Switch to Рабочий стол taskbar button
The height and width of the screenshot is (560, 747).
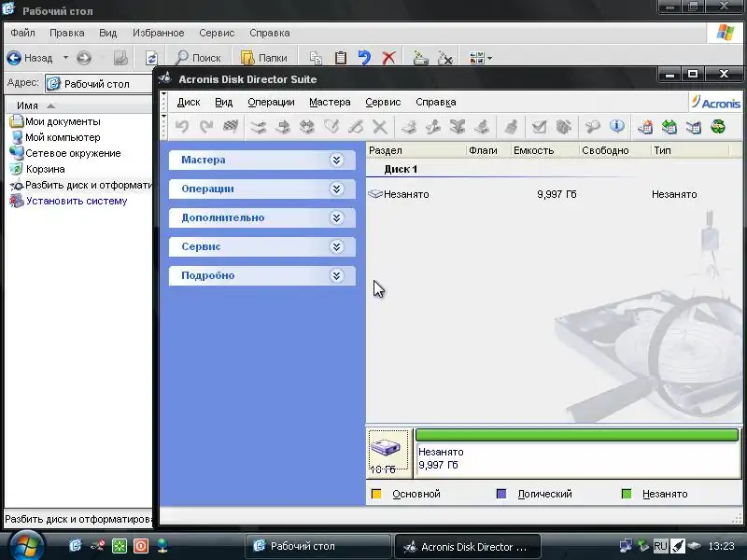click(317, 546)
